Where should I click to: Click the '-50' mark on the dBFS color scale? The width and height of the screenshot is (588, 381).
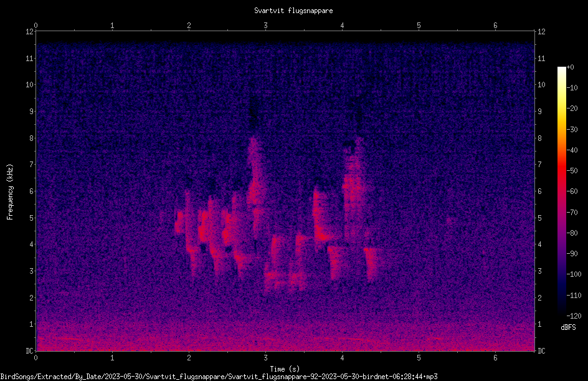572,170
